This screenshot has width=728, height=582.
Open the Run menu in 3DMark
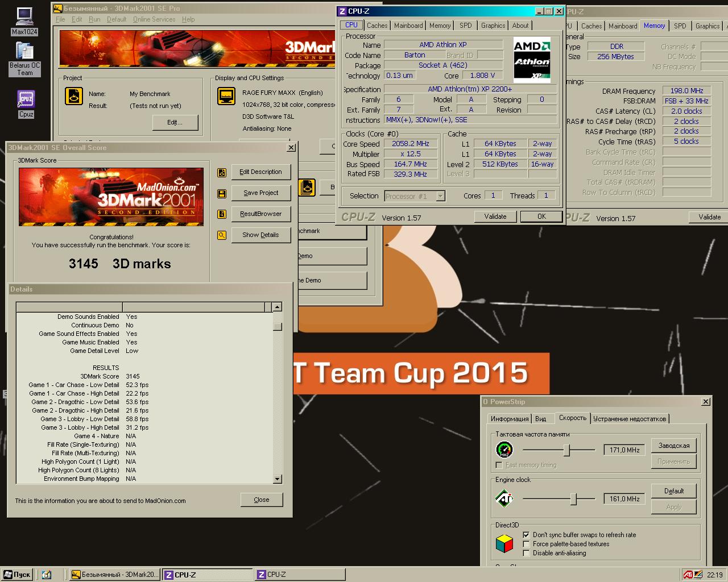pyautogui.click(x=94, y=19)
